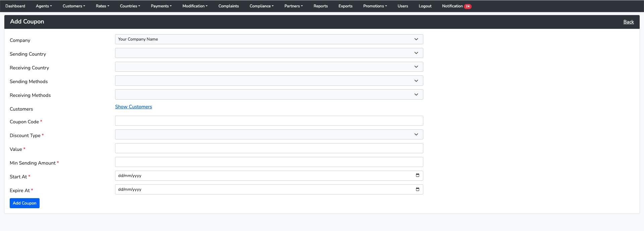Expand the Compliance menu

pyautogui.click(x=261, y=6)
